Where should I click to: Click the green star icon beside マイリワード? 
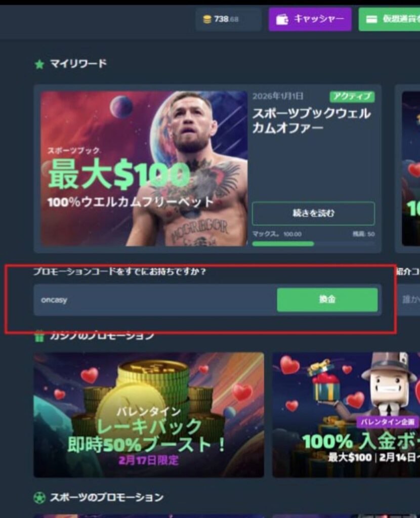click(x=39, y=64)
